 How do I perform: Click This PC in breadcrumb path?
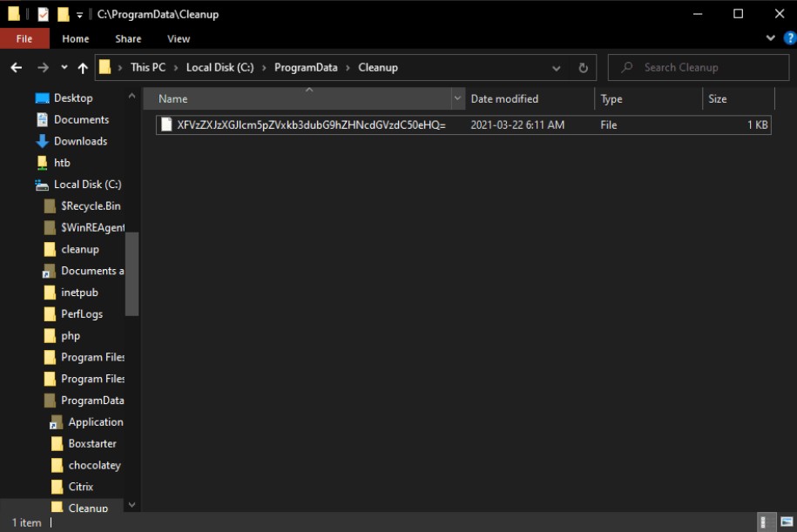[x=148, y=68]
